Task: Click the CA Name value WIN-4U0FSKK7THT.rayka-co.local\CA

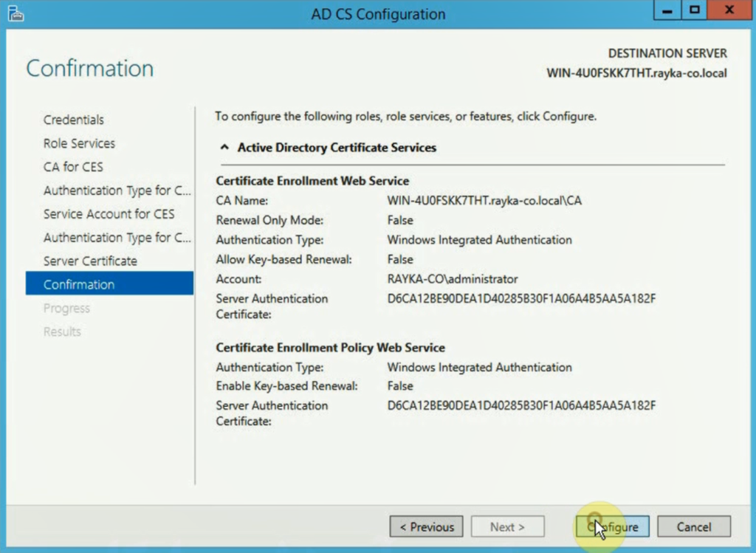Action: (x=484, y=201)
